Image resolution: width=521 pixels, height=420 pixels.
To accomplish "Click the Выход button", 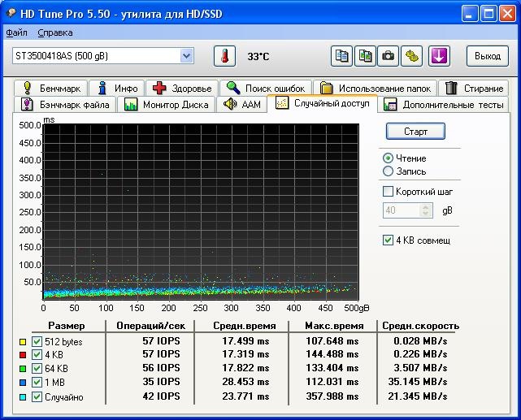I will coord(487,56).
